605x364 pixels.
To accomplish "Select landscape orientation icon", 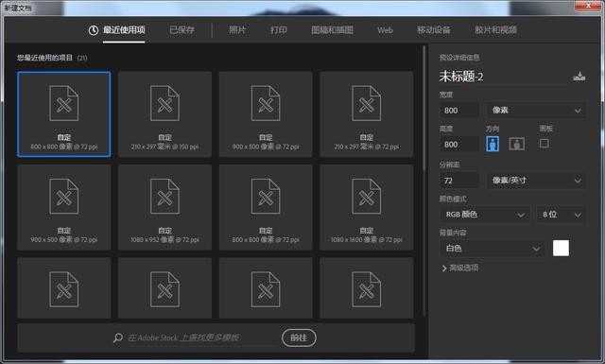I will [x=517, y=144].
